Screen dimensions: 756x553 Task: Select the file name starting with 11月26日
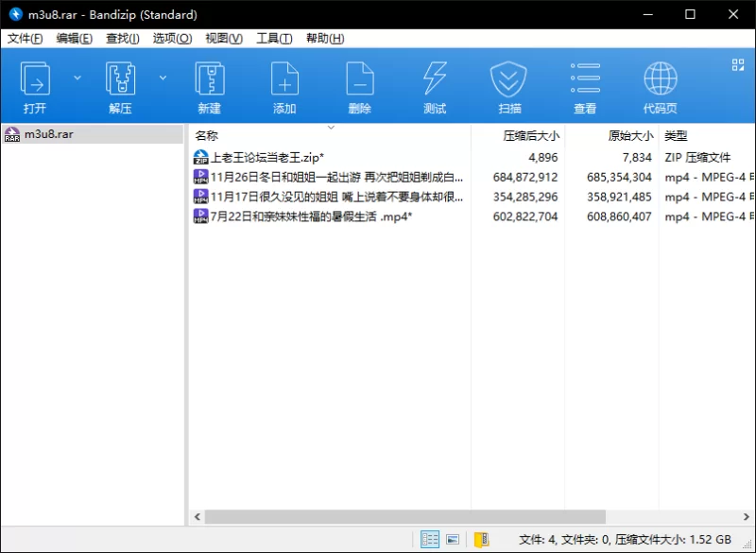pyautogui.click(x=336, y=177)
